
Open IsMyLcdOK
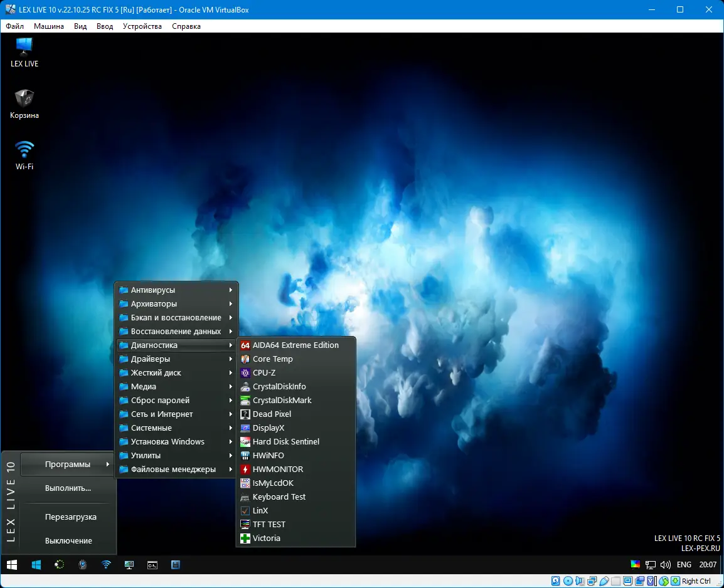click(x=295, y=483)
